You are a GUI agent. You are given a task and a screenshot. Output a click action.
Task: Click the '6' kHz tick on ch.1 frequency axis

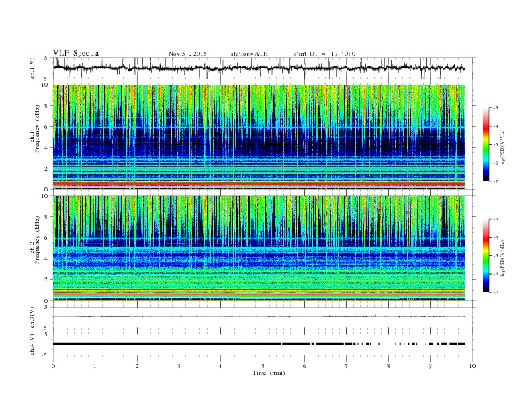[x=46, y=126]
